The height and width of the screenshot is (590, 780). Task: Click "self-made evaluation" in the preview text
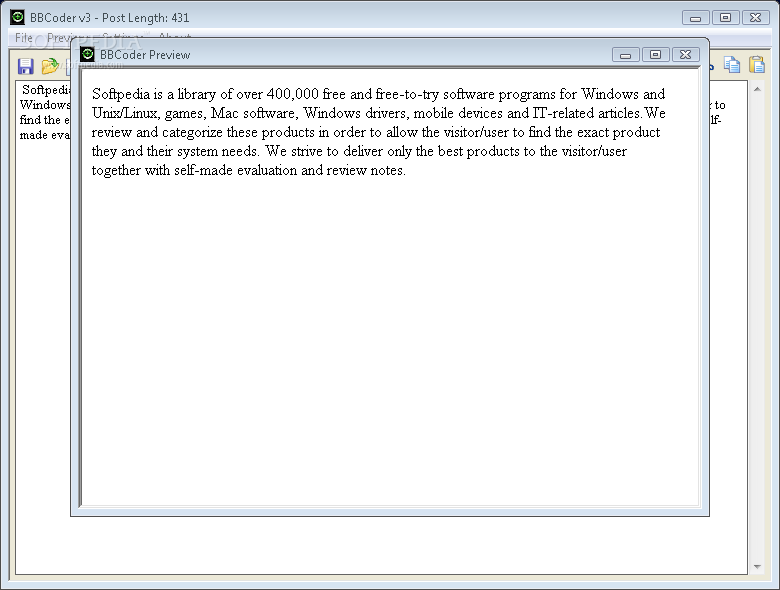pos(235,170)
